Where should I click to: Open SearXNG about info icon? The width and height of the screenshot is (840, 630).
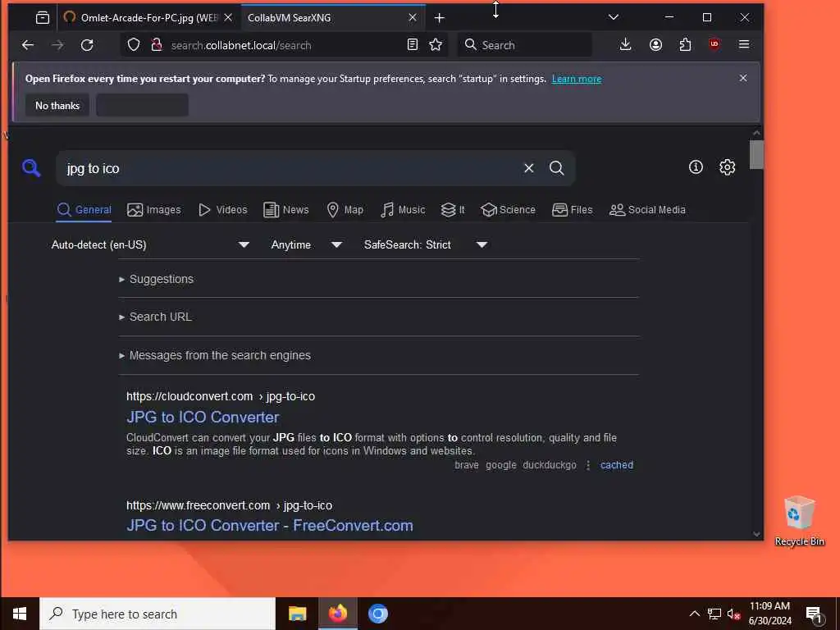click(x=696, y=167)
